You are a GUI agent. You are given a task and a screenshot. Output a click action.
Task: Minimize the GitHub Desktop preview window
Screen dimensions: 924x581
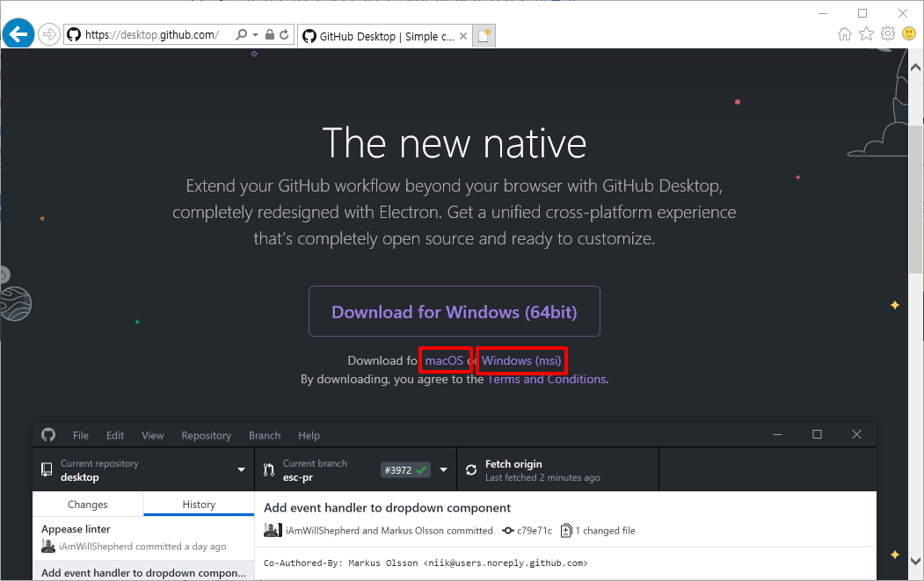pyautogui.click(x=778, y=434)
